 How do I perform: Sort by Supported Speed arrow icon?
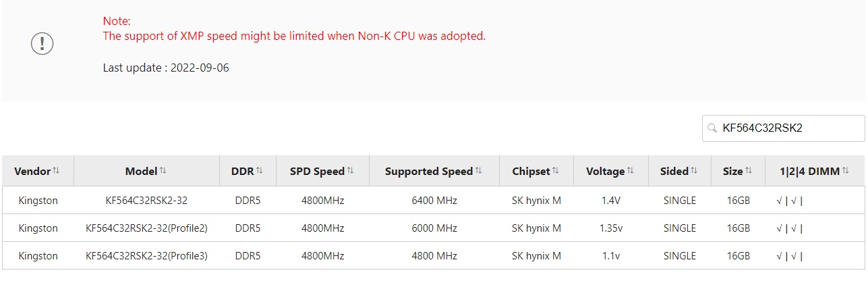479,171
